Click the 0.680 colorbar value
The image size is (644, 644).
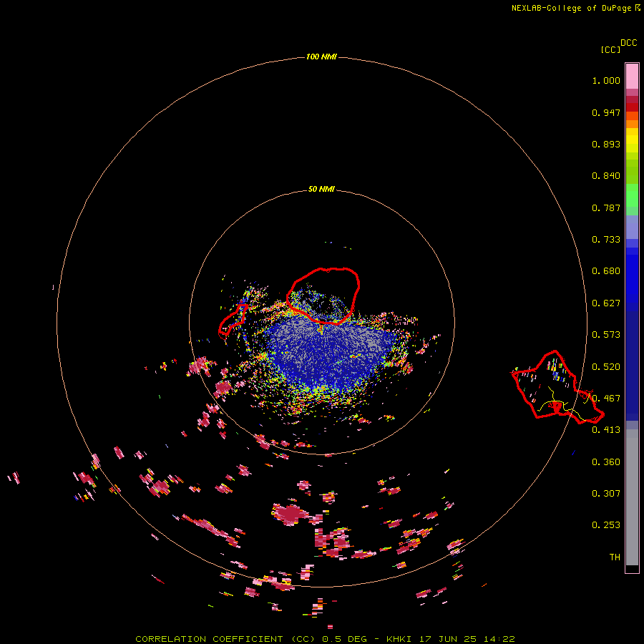pos(606,271)
